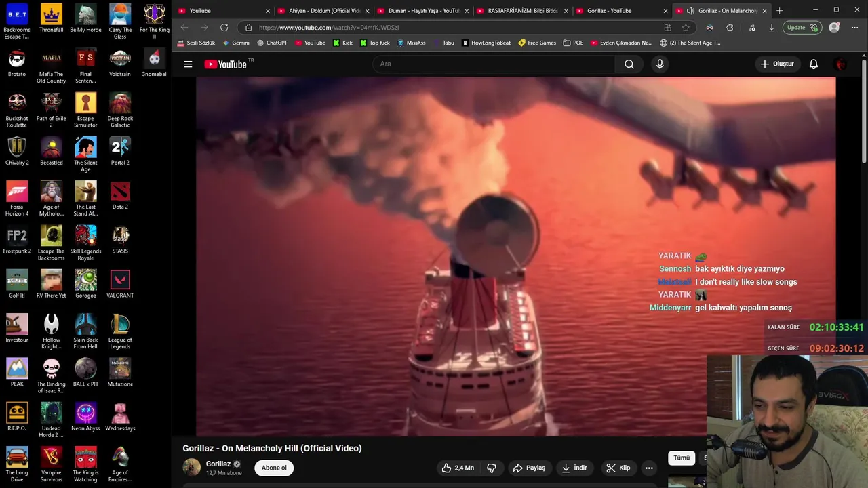
Task: Open the Gemini bookmark
Action: (236, 43)
